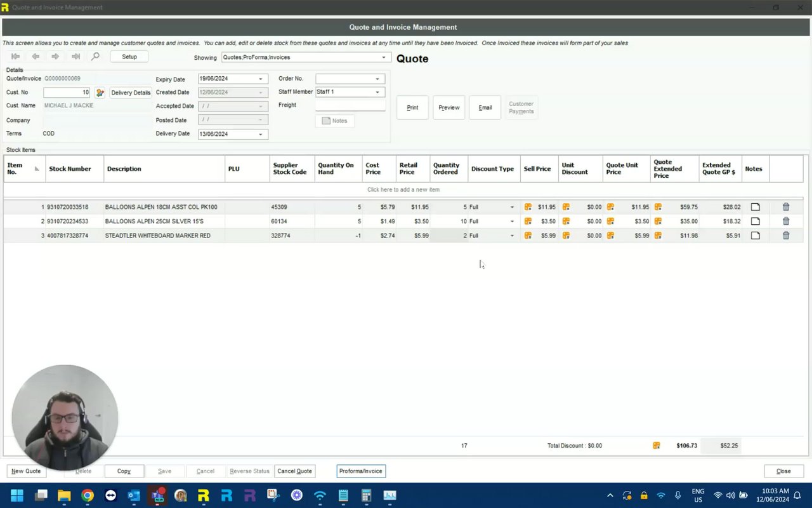The width and height of the screenshot is (812, 508).
Task: Click Quote Unit Price icon for BALLOONS 25CM SILVER
Action: [x=610, y=221]
